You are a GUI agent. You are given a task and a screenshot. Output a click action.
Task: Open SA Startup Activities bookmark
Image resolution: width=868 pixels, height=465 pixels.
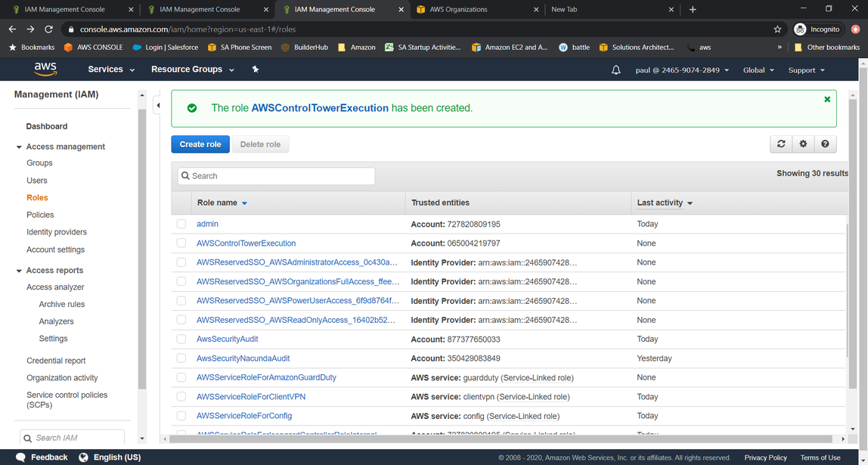[423, 47]
